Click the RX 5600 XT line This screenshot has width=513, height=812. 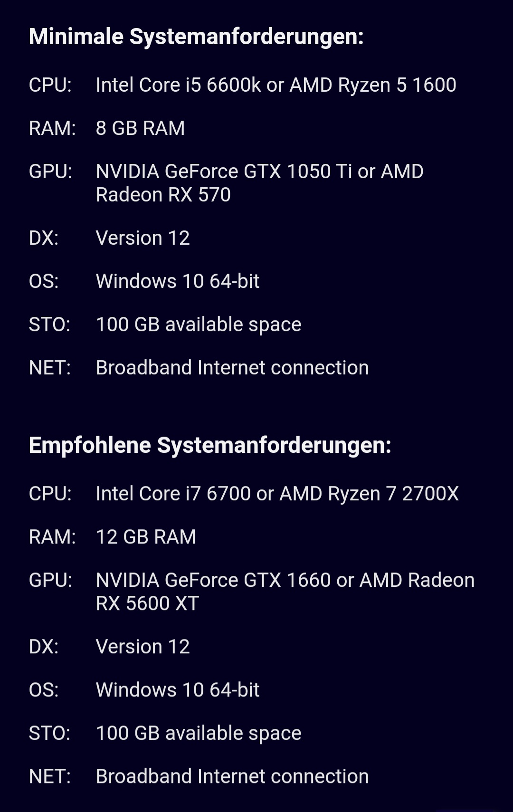point(147,603)
